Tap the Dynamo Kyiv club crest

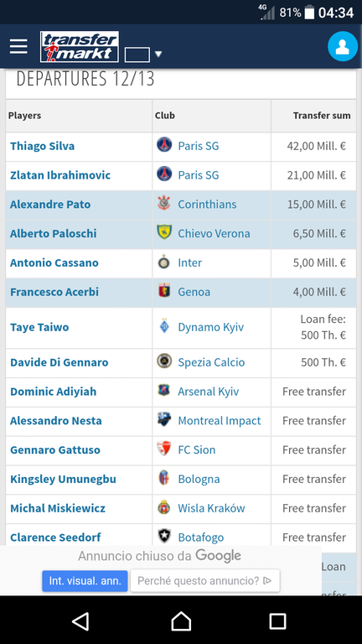tap(164, 326)
